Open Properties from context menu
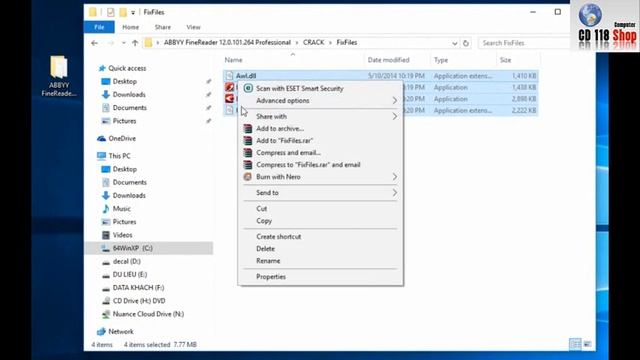The width and height of the screenshot is (640, 360). tap(320, 277)
